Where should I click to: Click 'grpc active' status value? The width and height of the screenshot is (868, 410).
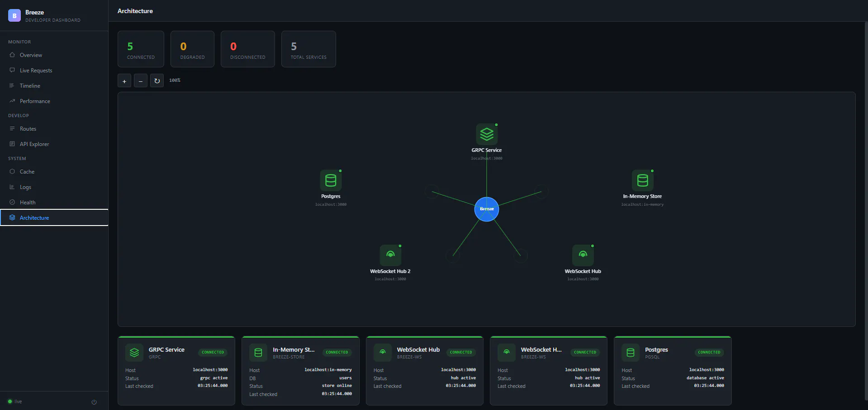pos(214,378)
